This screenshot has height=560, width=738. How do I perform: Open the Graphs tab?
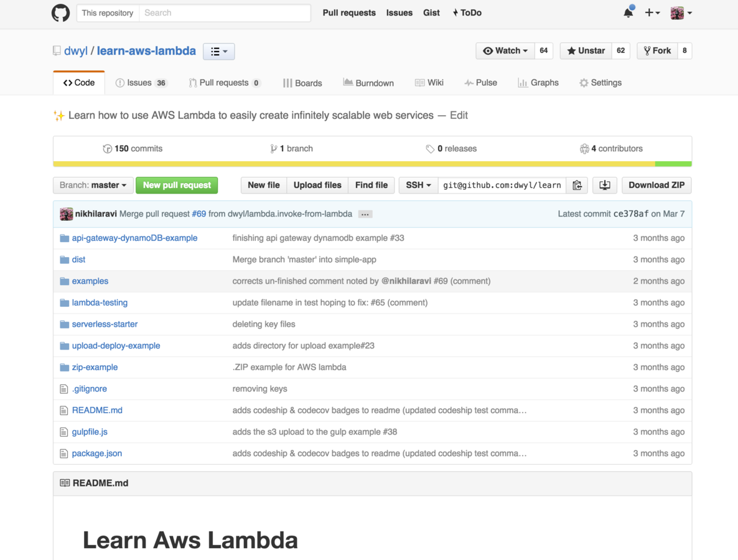pos(538,83)
